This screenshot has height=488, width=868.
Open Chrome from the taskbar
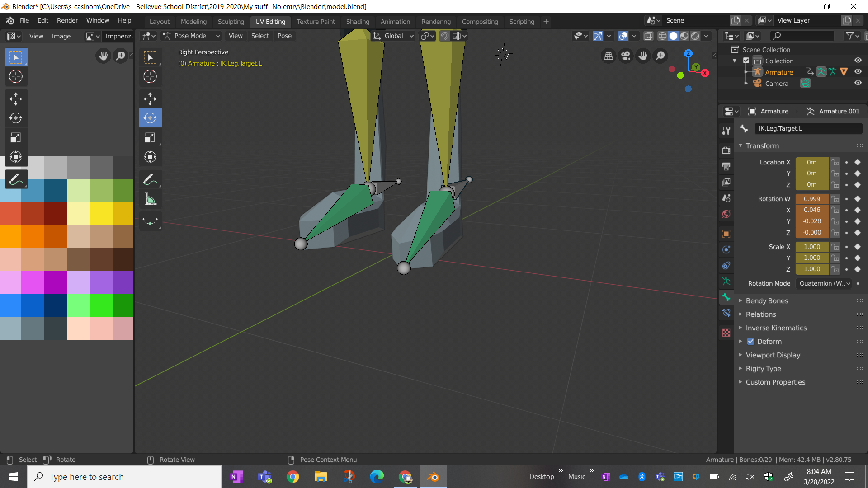coord(293,477)
